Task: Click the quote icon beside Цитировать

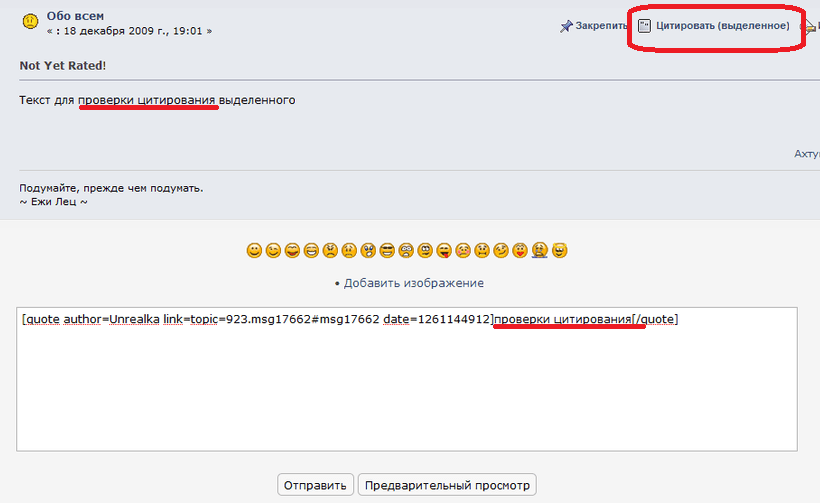Action: coord(645,26)
